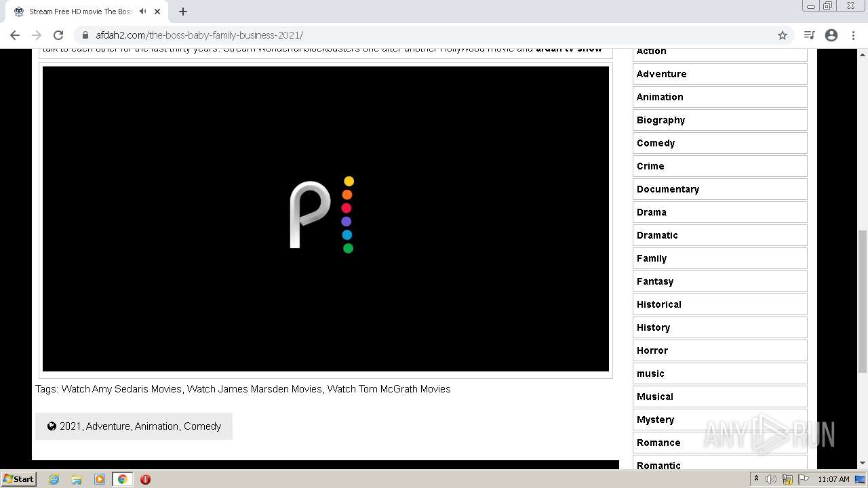
Task: Open Dramatic category in sidebar
Action: [x=720, y=235]
